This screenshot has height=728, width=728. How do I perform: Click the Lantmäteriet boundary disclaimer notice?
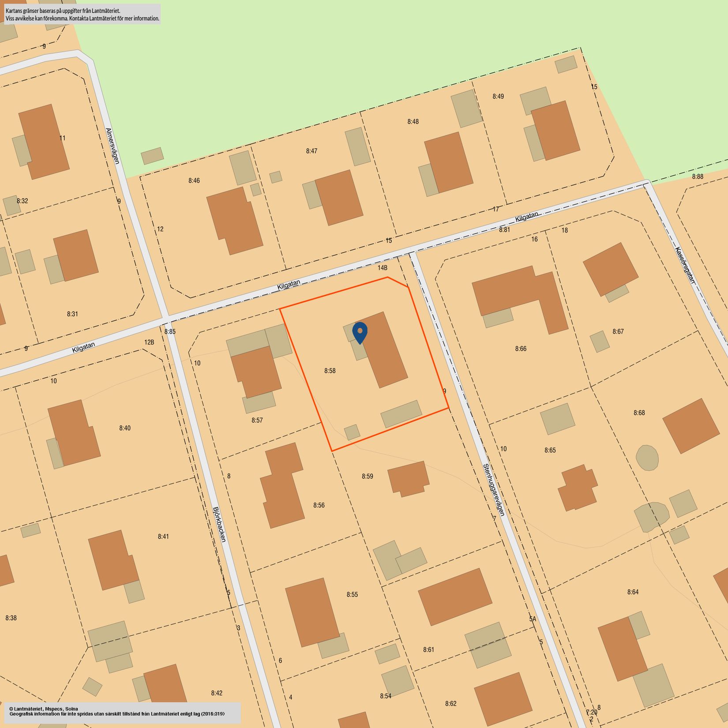coord(83,15)
